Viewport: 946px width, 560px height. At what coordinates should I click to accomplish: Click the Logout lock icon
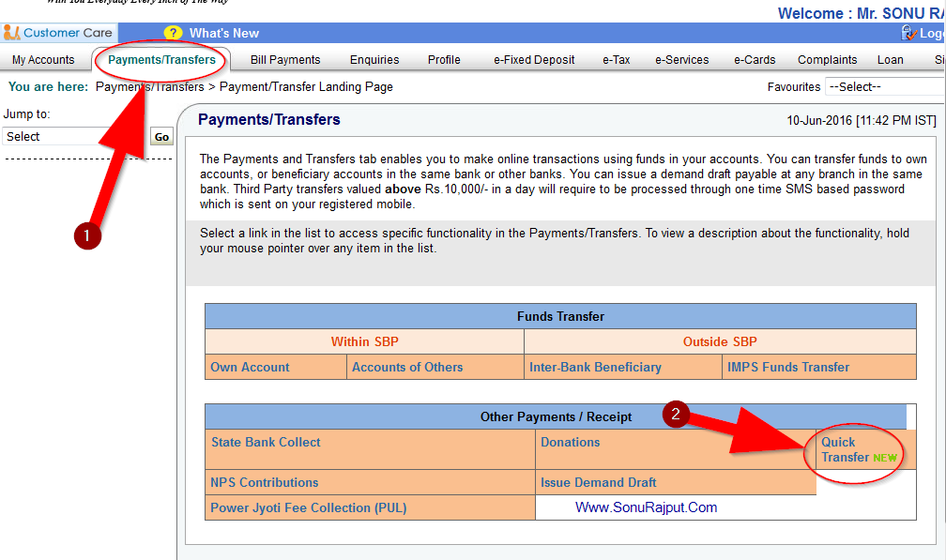tap(908, 33)
